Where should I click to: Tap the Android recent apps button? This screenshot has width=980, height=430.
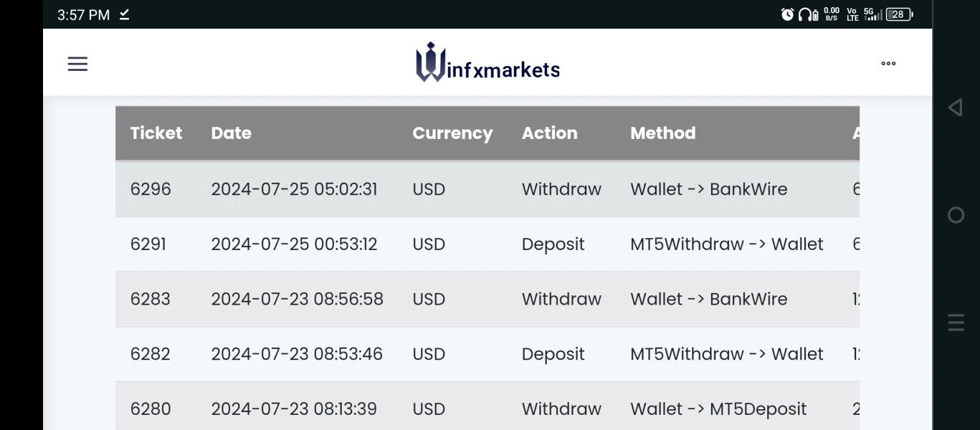coord(956,322)
